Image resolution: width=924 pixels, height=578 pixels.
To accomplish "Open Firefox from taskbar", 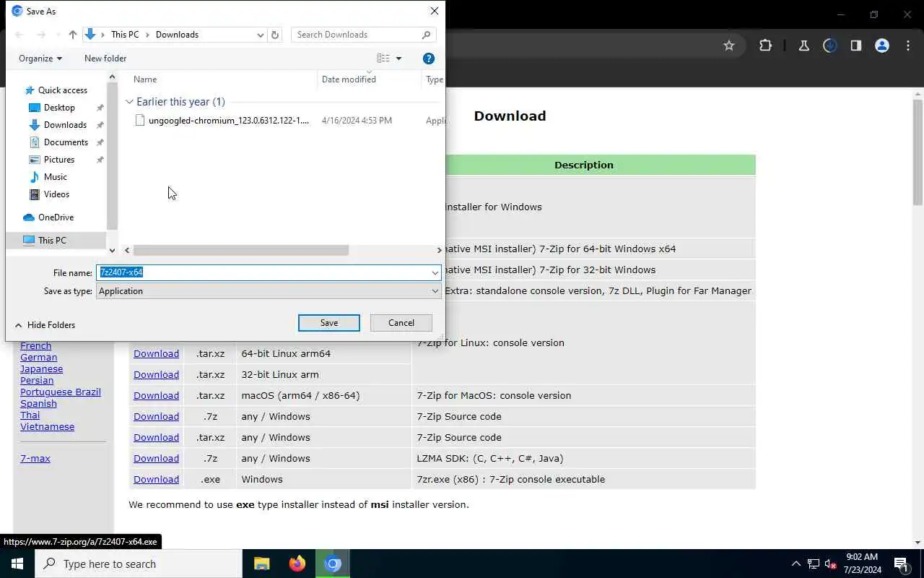I will coord(297,564).
